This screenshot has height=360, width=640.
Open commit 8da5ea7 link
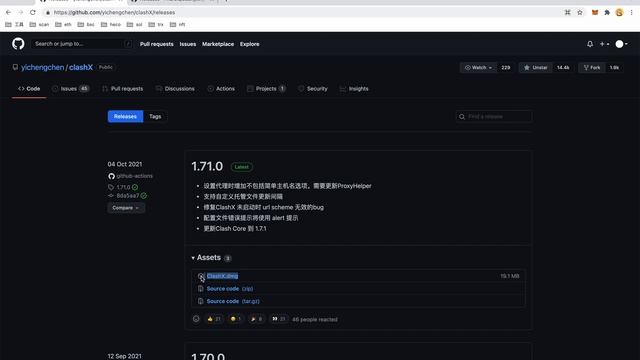[x=127, y=196]
